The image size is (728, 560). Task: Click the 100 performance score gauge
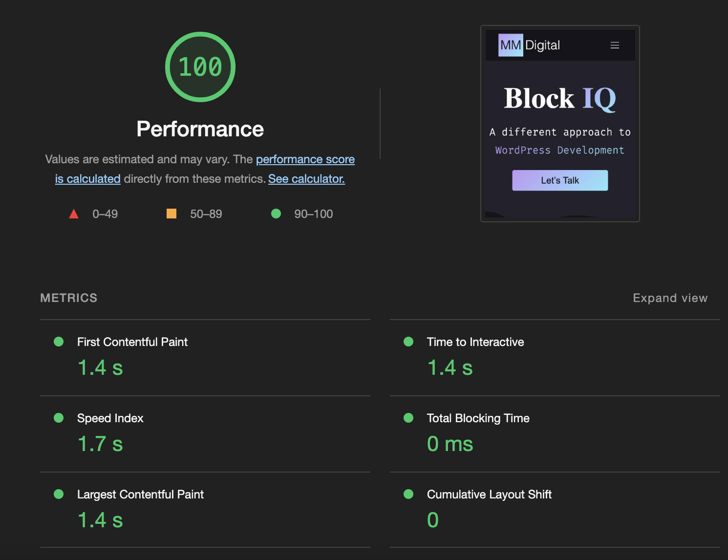[x=200, y=67]
